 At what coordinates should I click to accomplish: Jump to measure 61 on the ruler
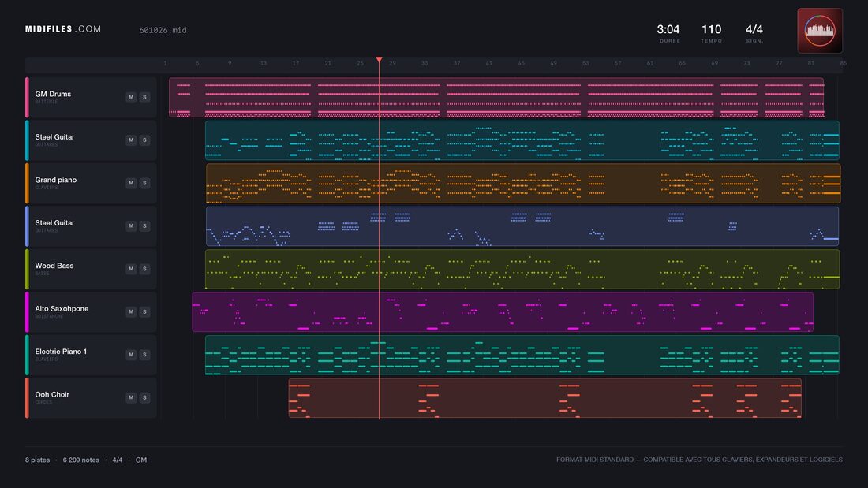pos(650,63)
